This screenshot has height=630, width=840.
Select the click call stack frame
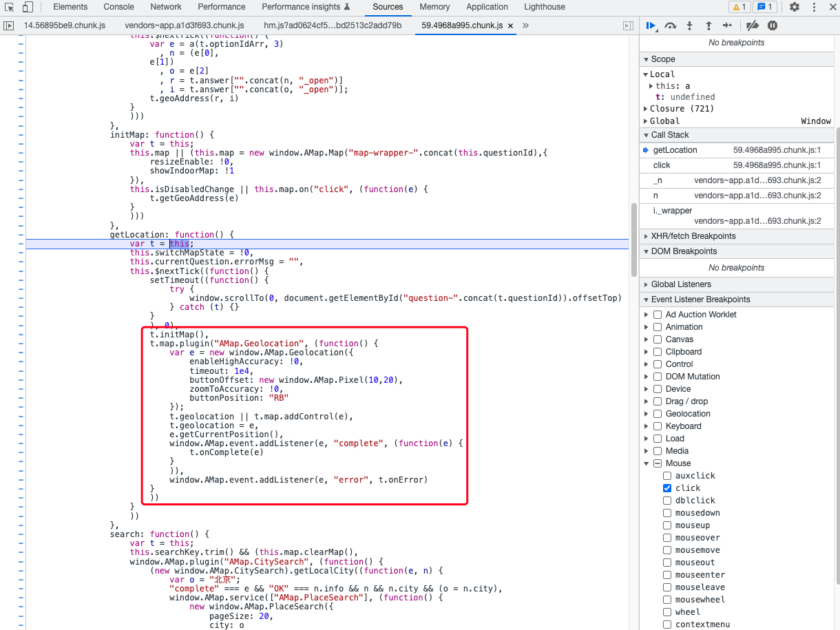[737, 165]
